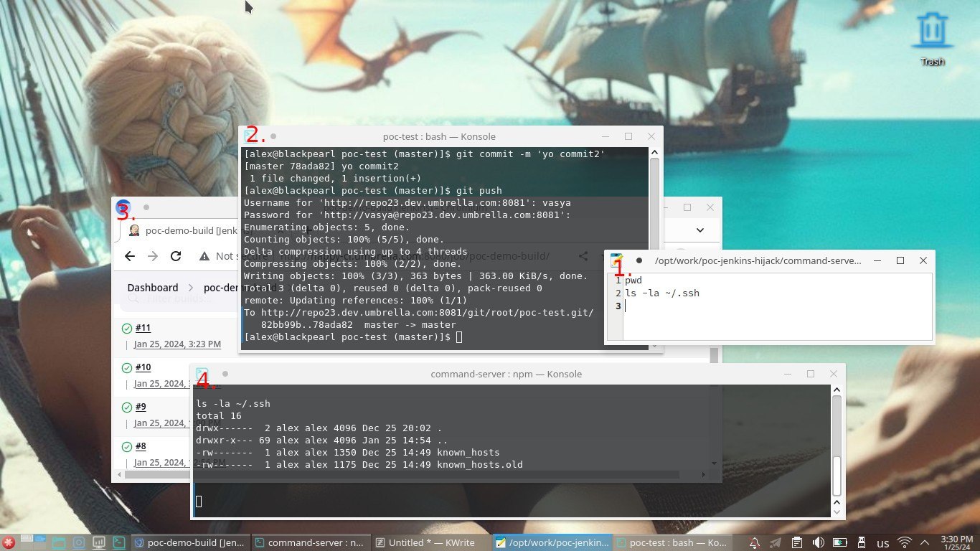
Task: Go back in the browser
Action: [x=130, y=256]
